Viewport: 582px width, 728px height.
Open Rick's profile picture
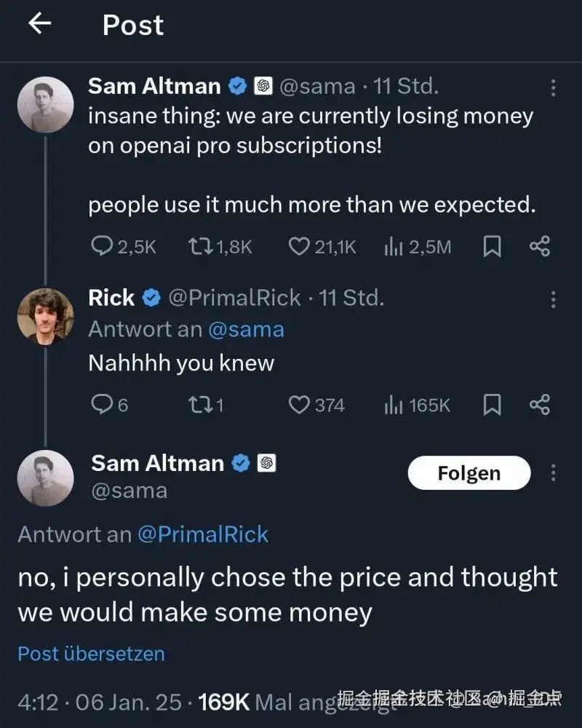point(45,314)
